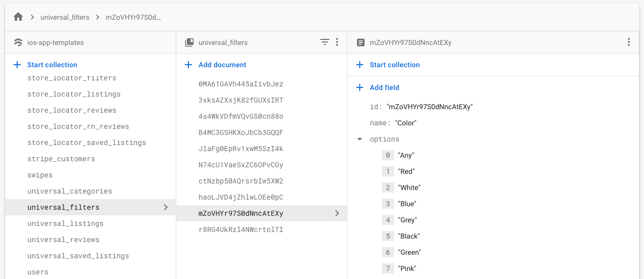Click Start collection in document panel
The height and width of the screenshot is (279, 644).
[394, 65]
